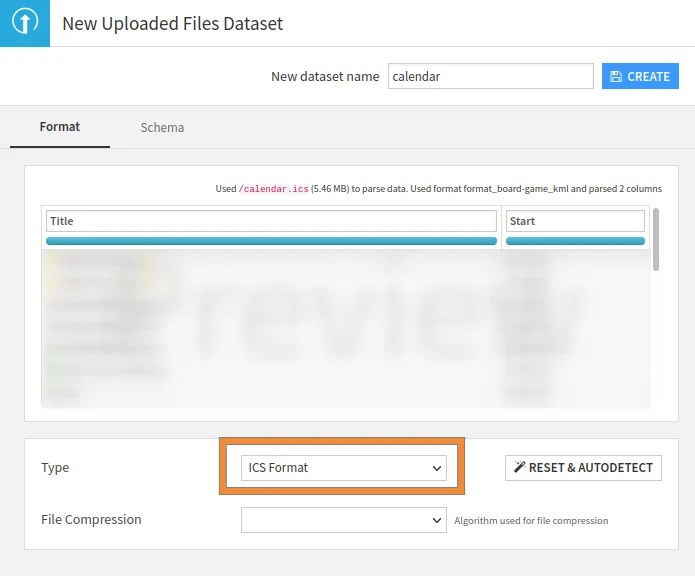695x576 pixels.
Task: Click the preview table vertical scrollbar
Action: (656, 239)
